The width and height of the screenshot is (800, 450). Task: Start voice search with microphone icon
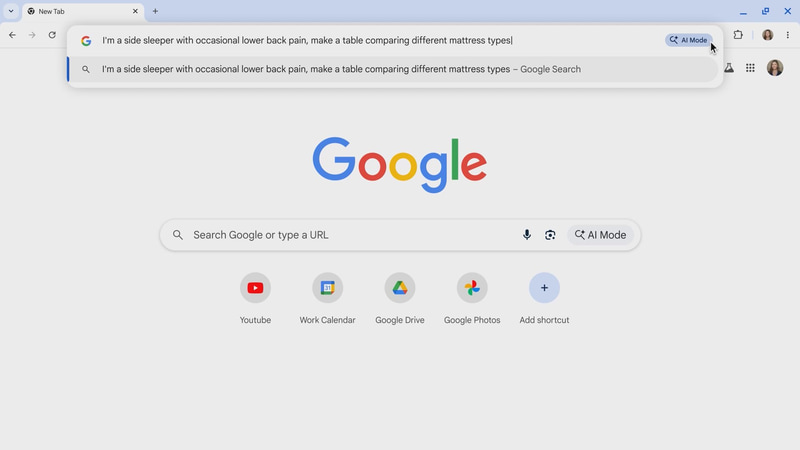tap(527, 235)
